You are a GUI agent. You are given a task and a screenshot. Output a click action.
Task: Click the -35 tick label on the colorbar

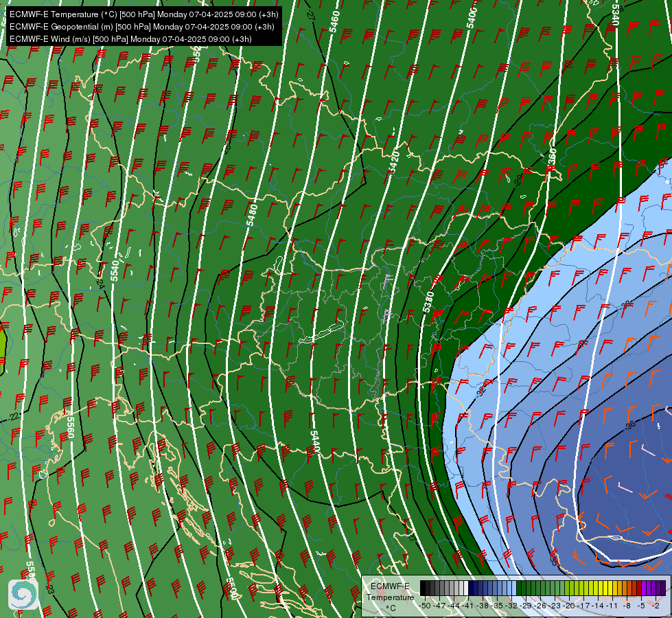pos(497,606)
